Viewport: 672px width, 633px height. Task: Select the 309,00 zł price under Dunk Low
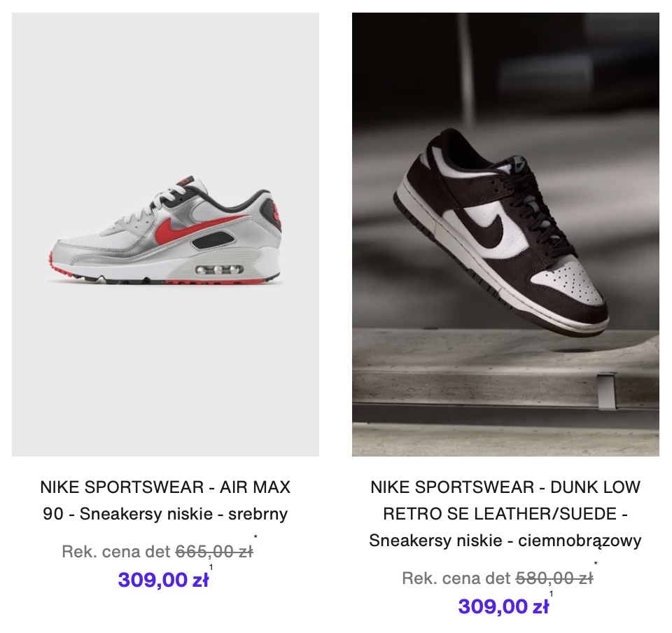click(x=503, y=607)
